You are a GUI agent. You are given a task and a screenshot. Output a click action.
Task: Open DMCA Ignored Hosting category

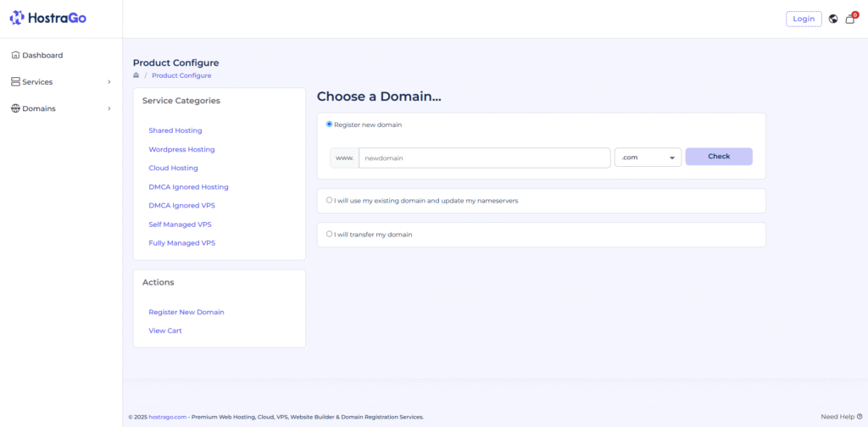point(189,187)
